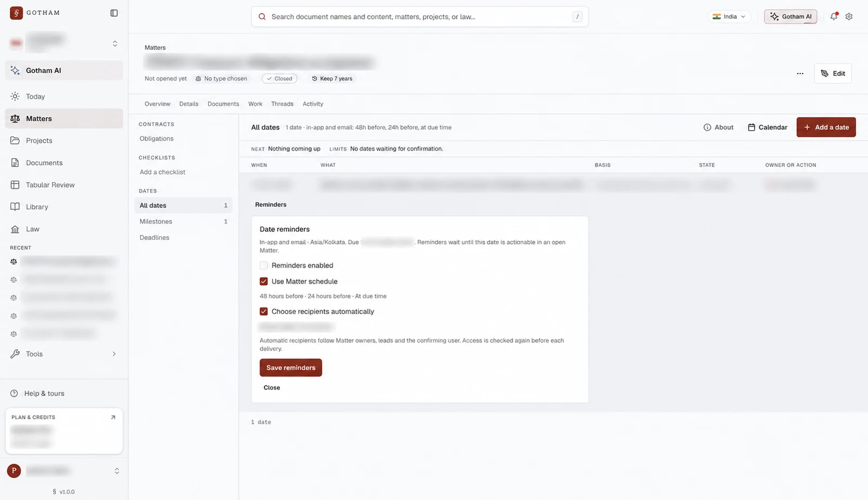Screen dimensions: 868x500
Task: Uncheck Choose recipients automatically
Action: (264, 311)
